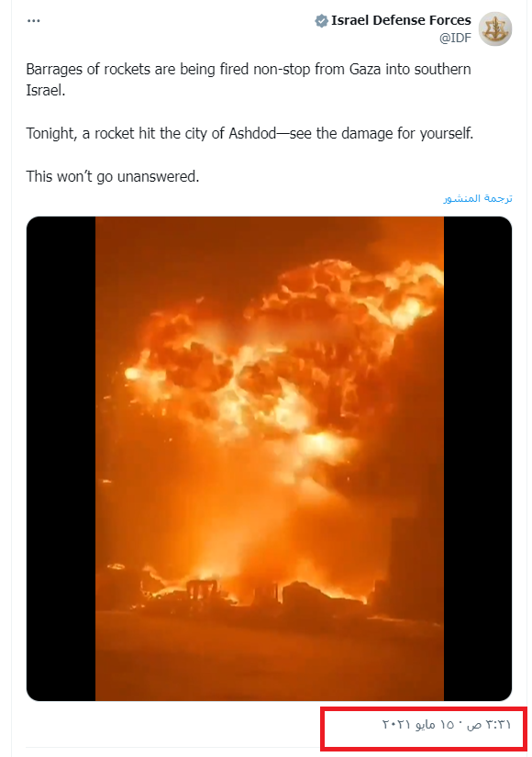Click the Israel Defense Forces account name

[401, 20]
